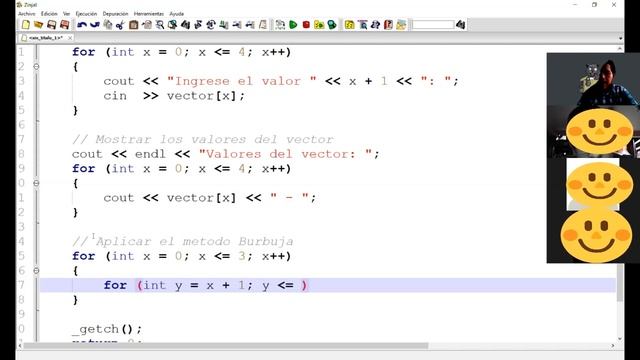Click the scroll right arrow
640x360 pixels.
[x=613, y=346]
